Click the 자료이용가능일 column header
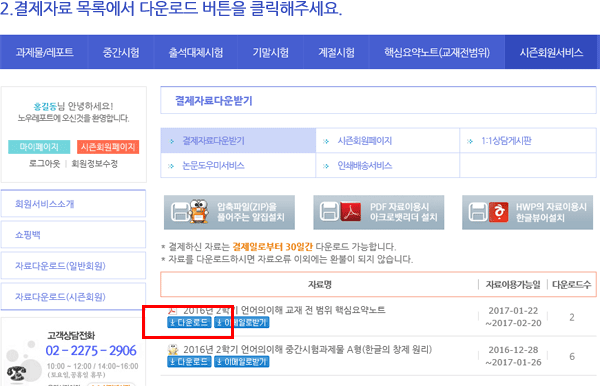Image resolution: width=600 pixels, height=390 pixels. (513, 284)
